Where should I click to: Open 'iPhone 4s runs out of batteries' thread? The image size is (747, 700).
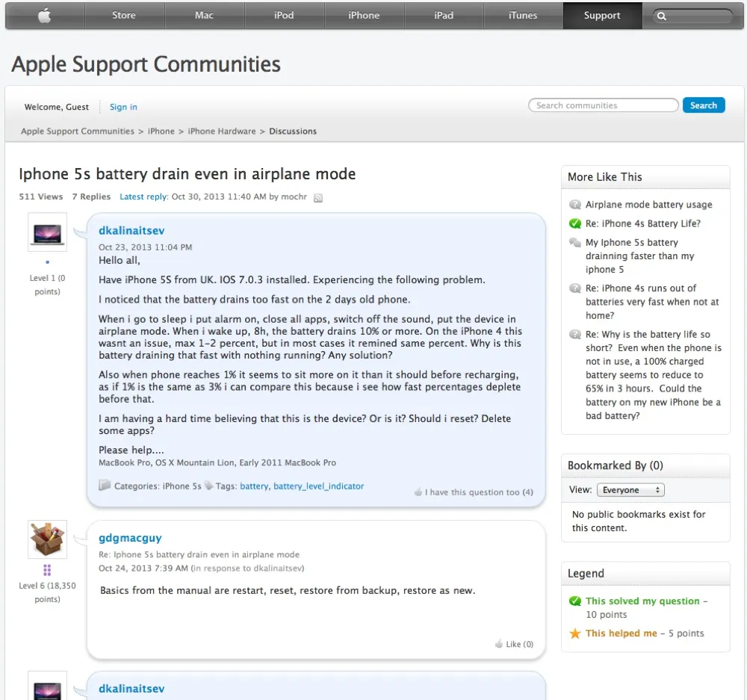click(652, 302)
